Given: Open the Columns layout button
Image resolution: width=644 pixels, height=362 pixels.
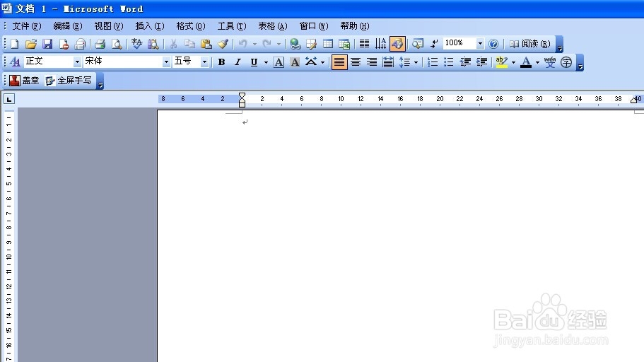Looking at the screenshot, I should [x=364, y=44].
